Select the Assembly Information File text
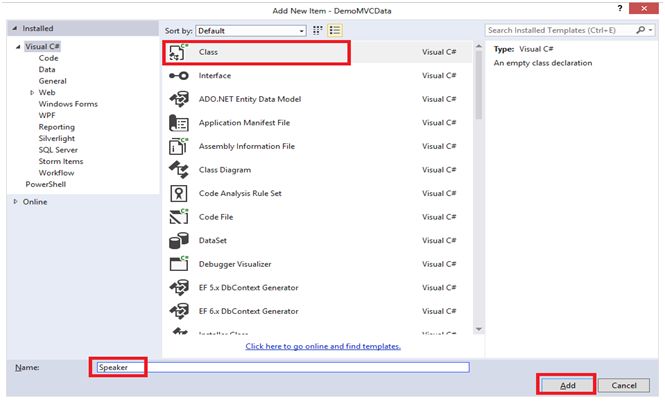 tap(247, 146)
